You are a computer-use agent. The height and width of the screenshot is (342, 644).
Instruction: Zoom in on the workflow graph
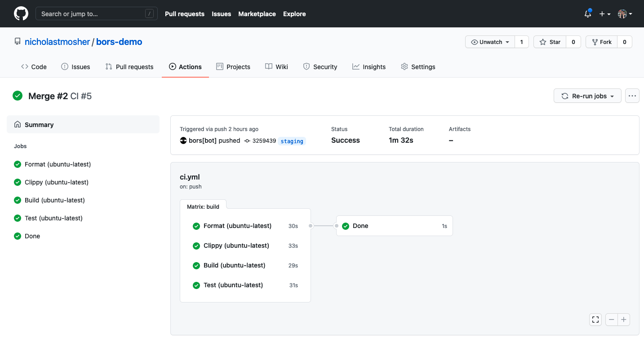pos(623,319)
